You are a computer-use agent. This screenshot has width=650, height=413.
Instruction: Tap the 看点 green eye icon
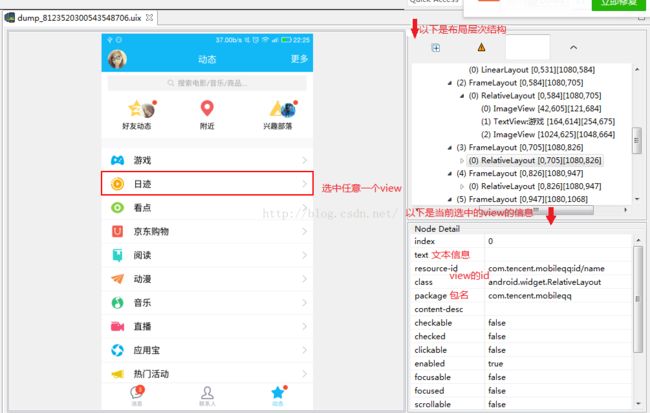(117, 207)
